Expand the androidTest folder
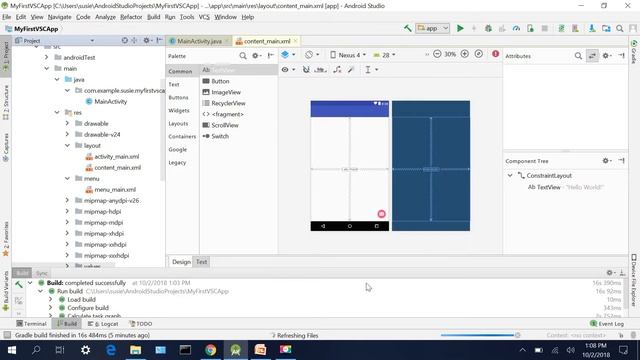The image size is (640, 360). click(x=47, y=58)
